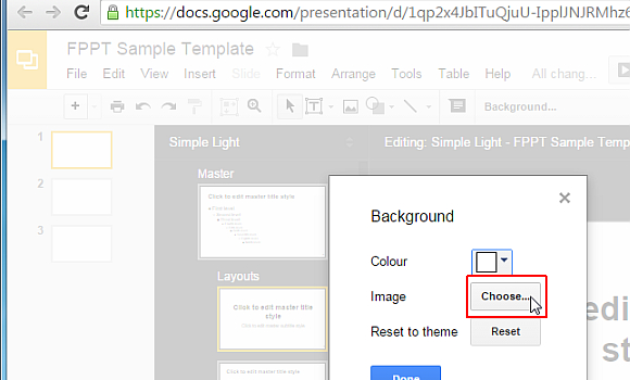The image size is (630, 380).
Task: Click the browser back arrow
Action: [25, 12]
